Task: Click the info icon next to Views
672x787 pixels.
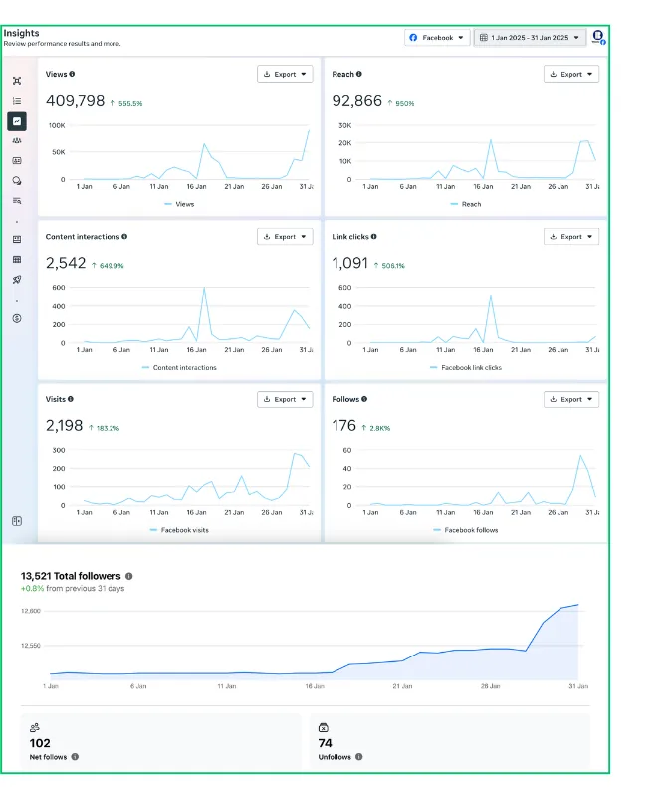Action: point(73,74)
